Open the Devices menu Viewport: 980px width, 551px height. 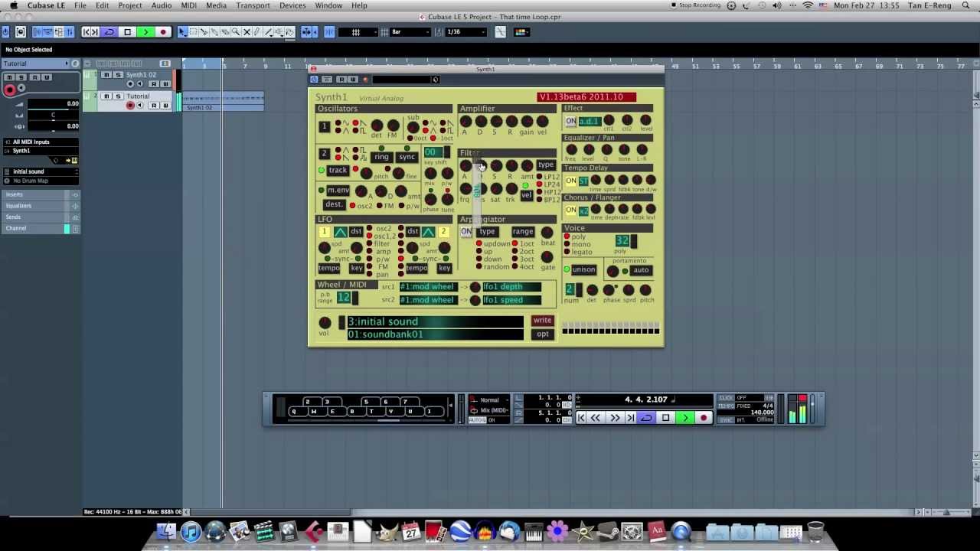[x=292, y=5]
